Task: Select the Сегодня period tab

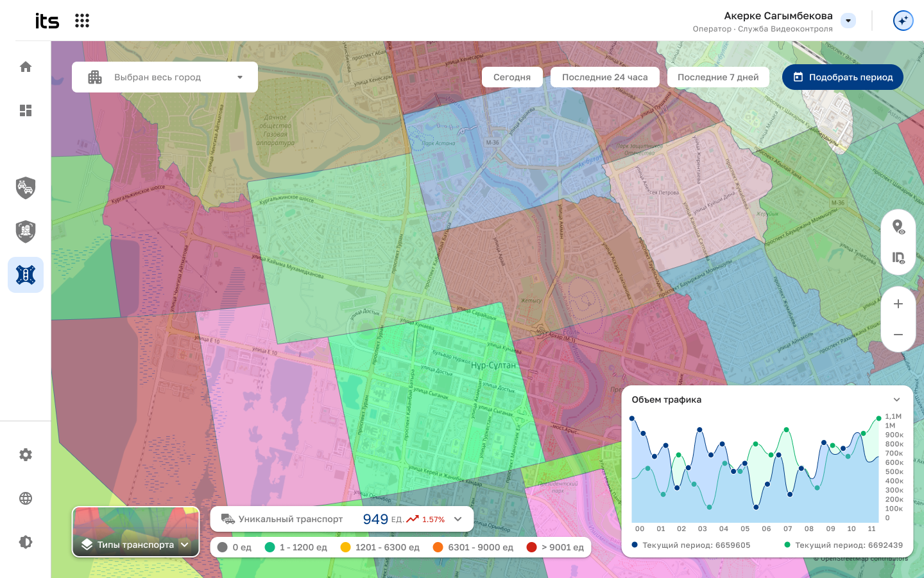Action: point(512,77)
